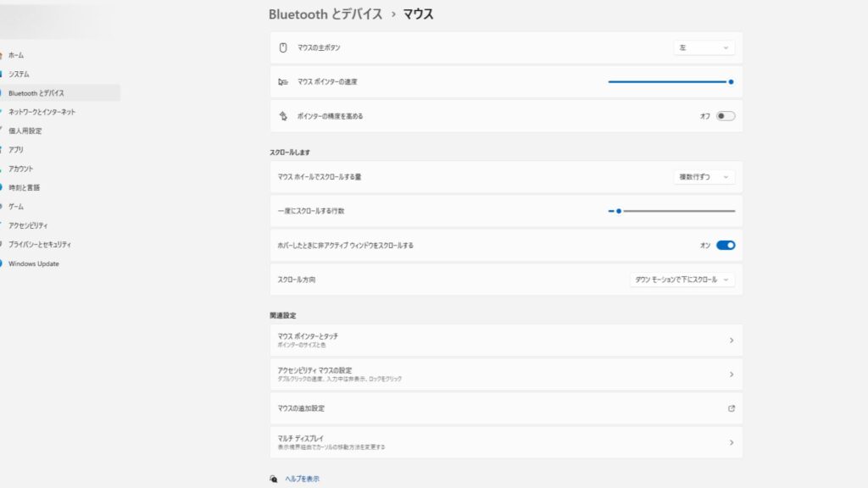
Task: Open the 複数行ずつ scroll amount dropdown
Action: [704, 177]
